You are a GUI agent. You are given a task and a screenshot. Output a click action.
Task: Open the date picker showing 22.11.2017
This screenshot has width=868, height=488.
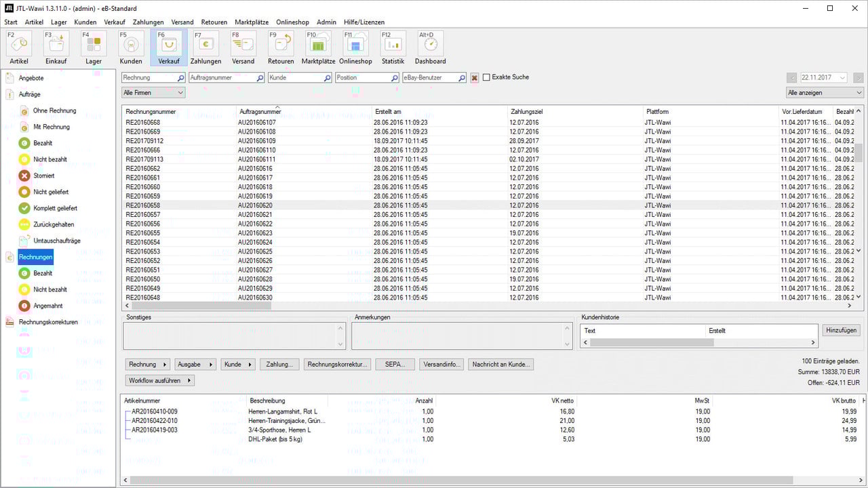[x=825, y=78]
